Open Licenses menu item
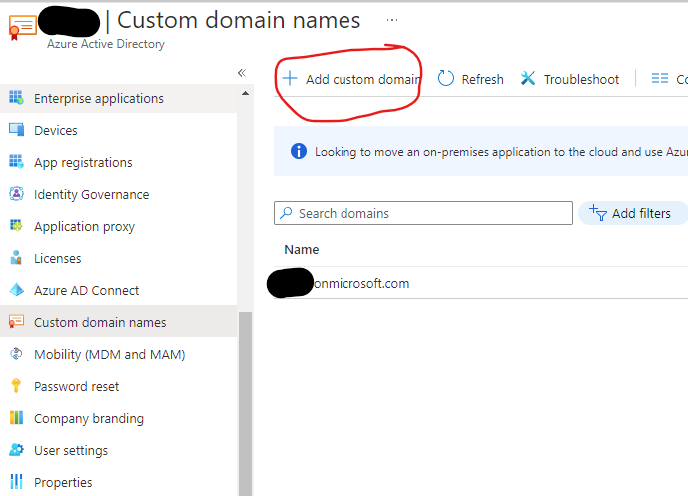The image size is (688, 496). [118, 259]
